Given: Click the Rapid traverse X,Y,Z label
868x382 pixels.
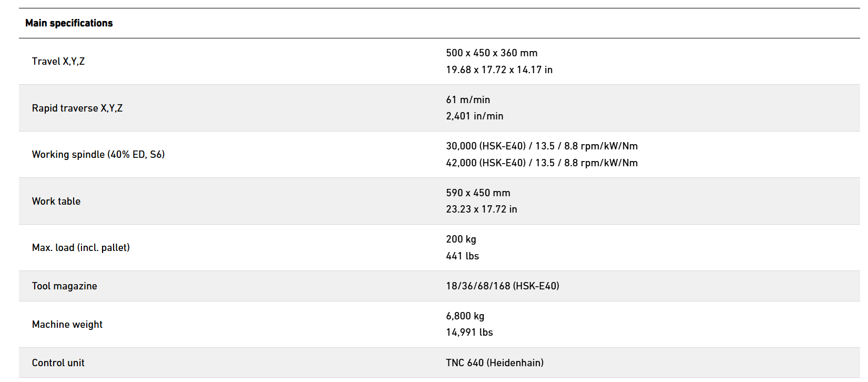Looking at the screenshot, I should [x=77, y=108].
